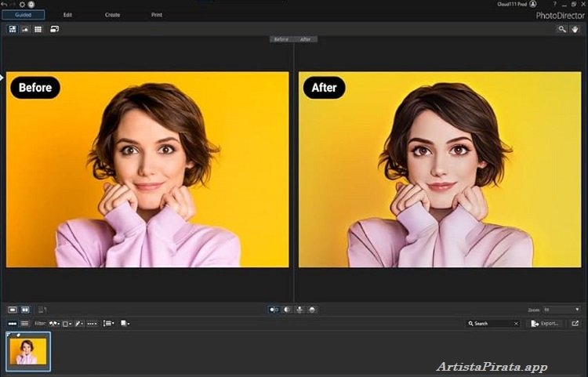Switch to grid browser view icon
Image resolution: width=588 pixels, height=377 pixels.
(38, 29)
